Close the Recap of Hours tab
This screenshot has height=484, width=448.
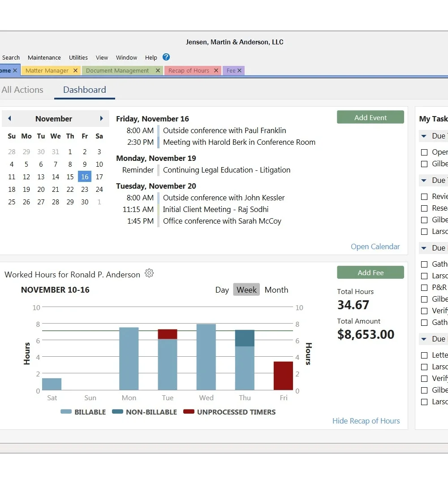pyautogui.click(x=216, y=71)
